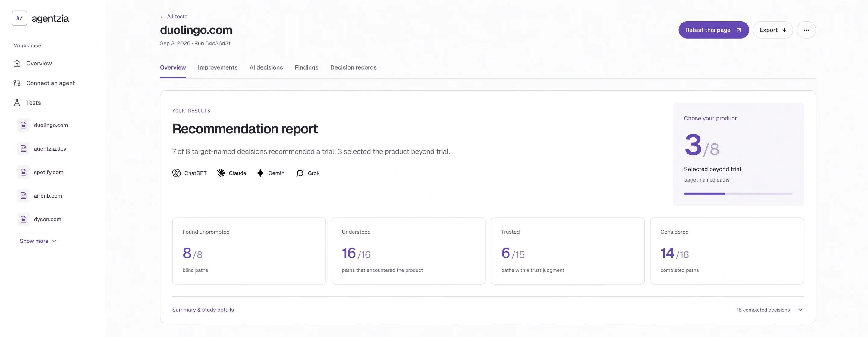
Task: Open the Understood 16/16 card
Action: [408, 251]
